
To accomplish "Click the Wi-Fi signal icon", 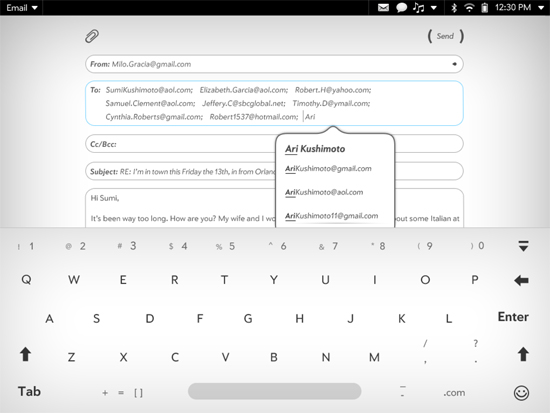I will click(x=469, y=7).
